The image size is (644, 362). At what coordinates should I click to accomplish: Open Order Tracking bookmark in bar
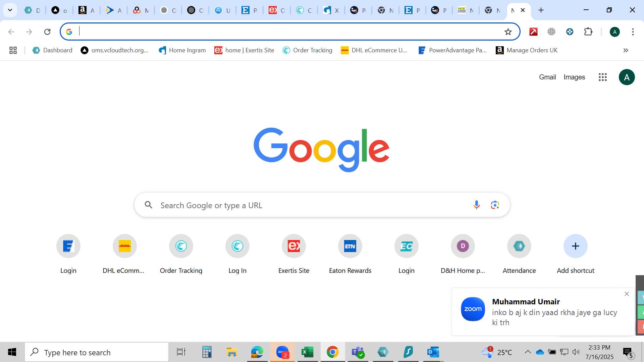point(308,50)
